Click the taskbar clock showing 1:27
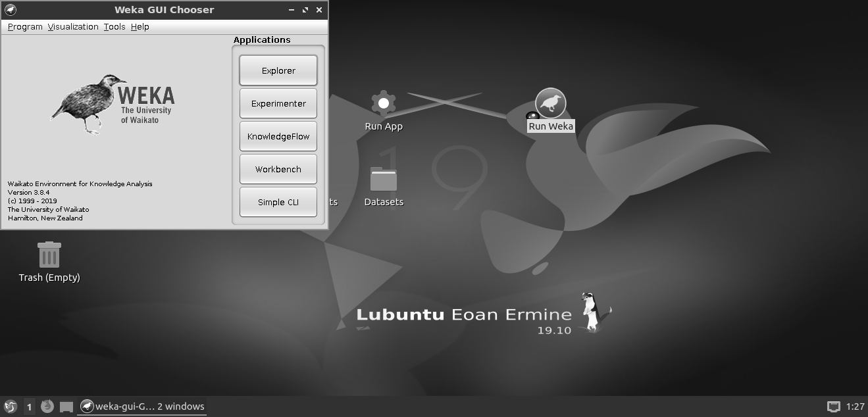 pyautogui.click(x=855, y=406)
